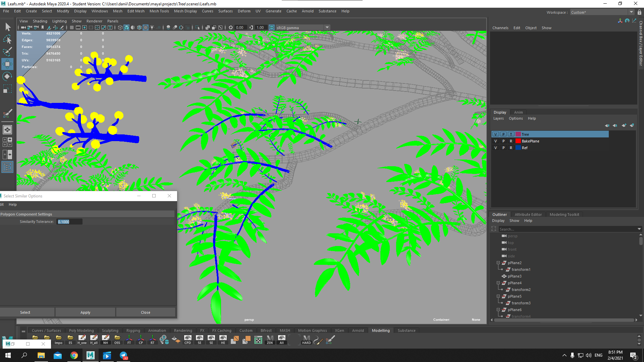Toggle Ref layer visibility V
Image resolution: width=644 pixels, height=362 pixels.
[496, 148]
